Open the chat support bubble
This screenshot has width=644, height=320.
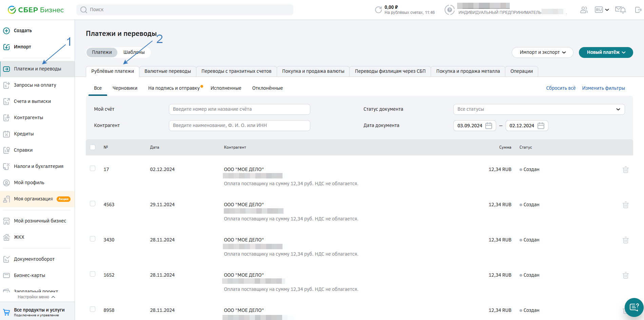point(634,307)
